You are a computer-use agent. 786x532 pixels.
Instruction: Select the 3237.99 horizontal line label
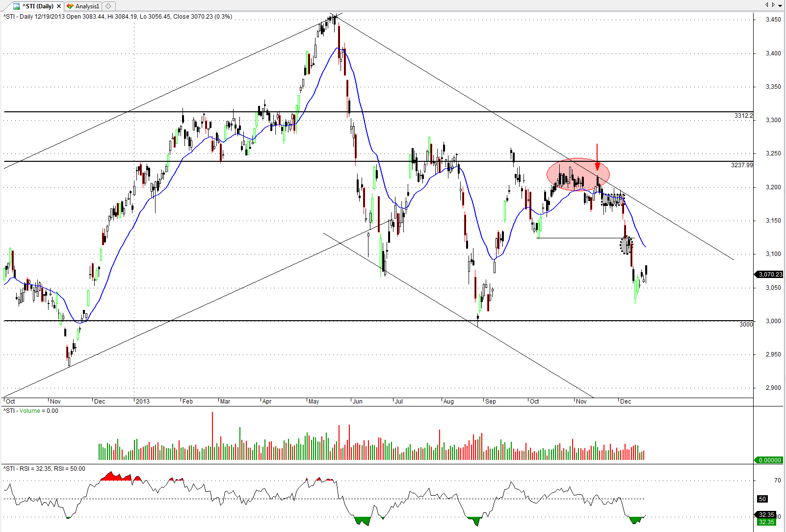[x=741, y=165]
